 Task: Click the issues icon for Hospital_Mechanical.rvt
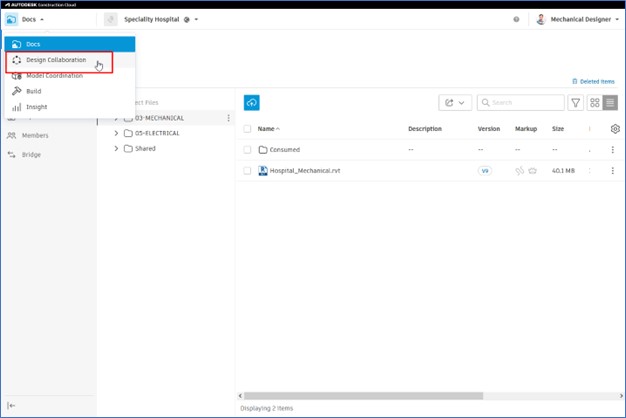coord(532,171)
